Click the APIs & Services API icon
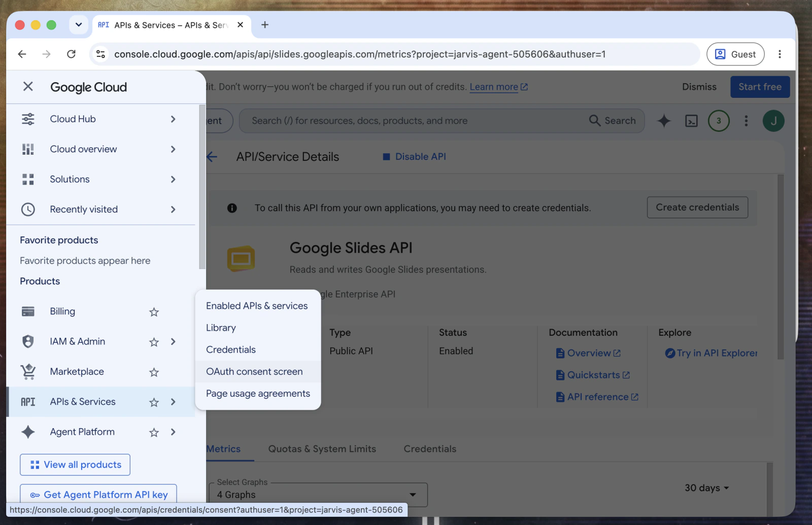The width and height of the screenshot is (812, 525). coord(28,402)
